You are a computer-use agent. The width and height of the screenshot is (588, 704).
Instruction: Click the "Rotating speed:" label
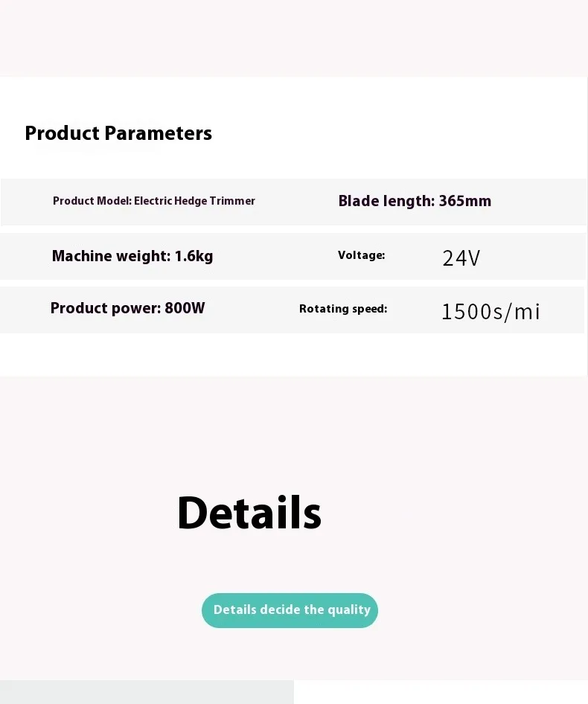click(343, 309)
